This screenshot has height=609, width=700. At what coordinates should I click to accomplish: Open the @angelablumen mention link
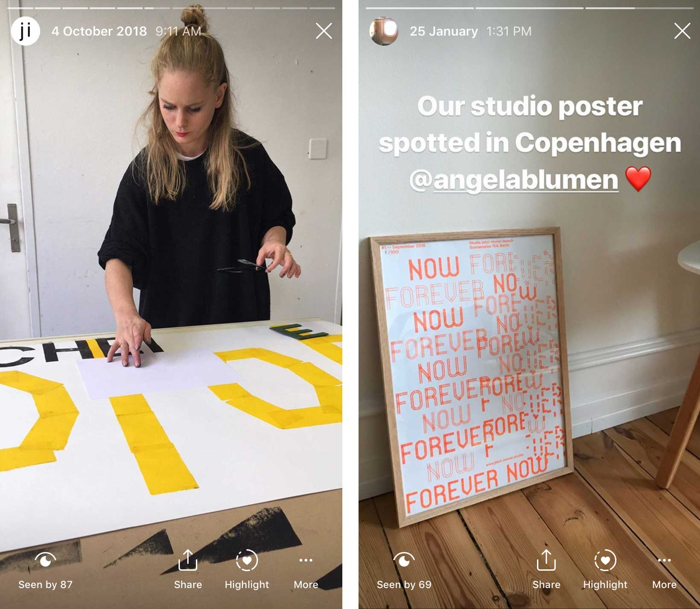pos(514,180)
